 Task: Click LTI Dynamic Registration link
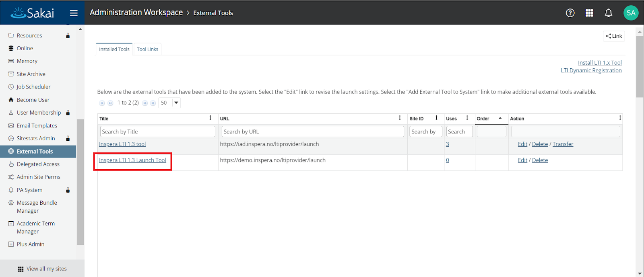pos(591,70)
